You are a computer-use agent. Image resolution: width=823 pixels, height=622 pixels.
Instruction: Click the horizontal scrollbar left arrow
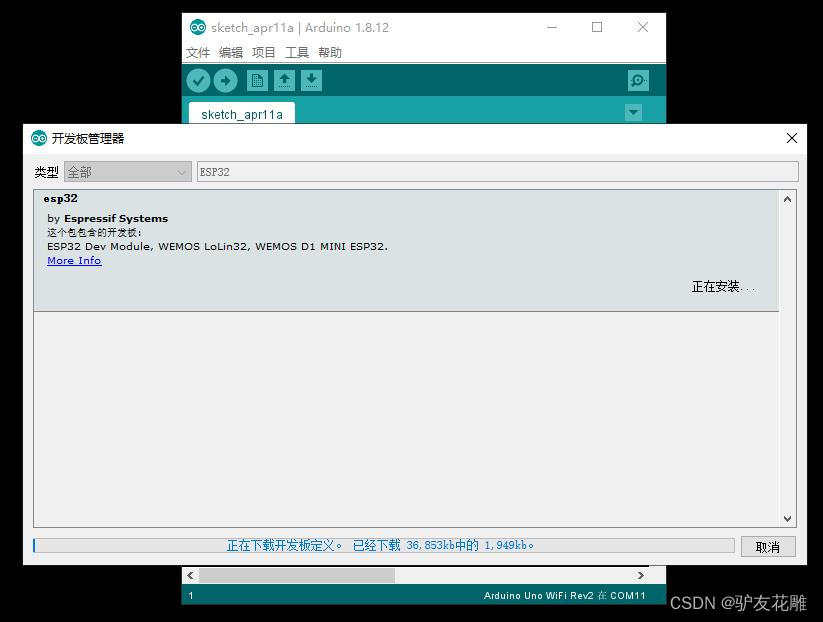[x=190, y=575]
